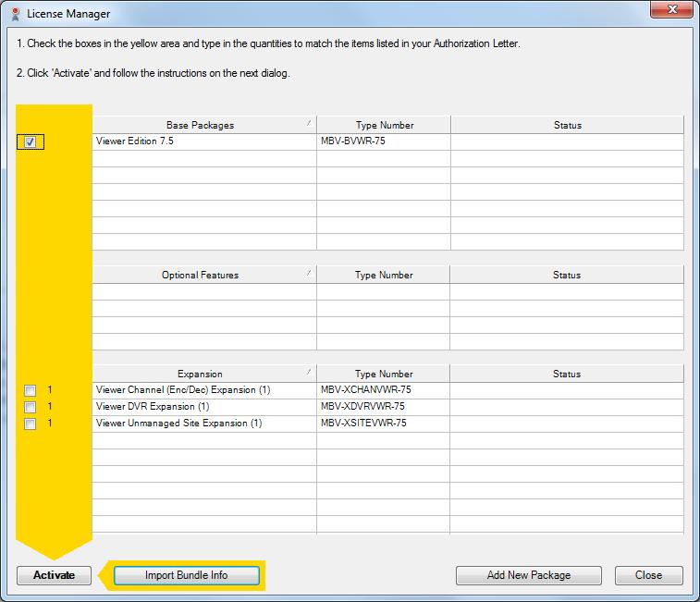Click MBV-XDVRVWR-75 type number cell
700x602 pixels.
click(x=383, y=407)
